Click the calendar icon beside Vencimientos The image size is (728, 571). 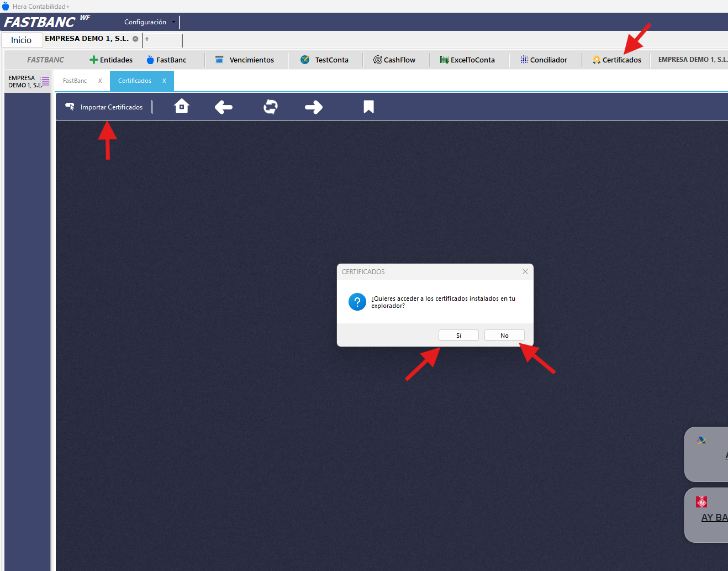click(219, 60)
